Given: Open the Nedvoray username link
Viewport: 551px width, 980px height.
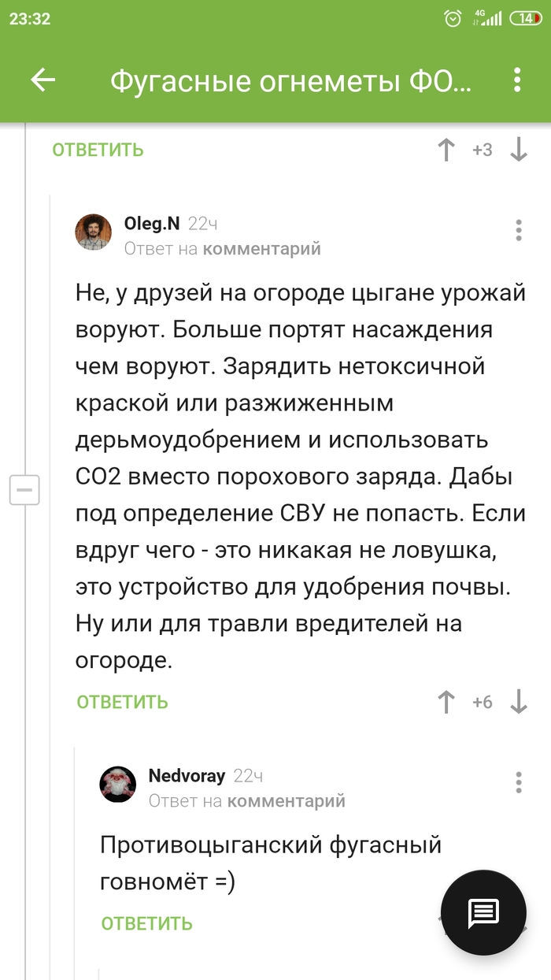Looking at the screenshot, I should pos(187,776).
